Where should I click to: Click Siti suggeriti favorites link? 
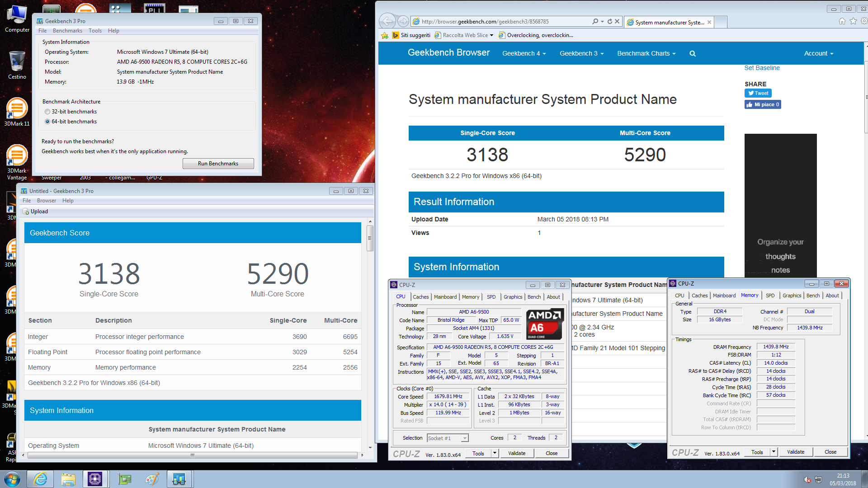411,35
